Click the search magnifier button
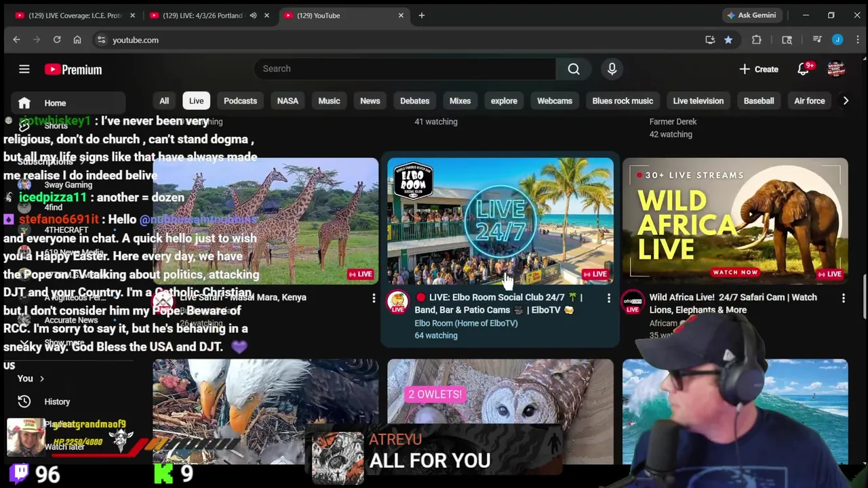The image size is (868, 488). (574, 68)
